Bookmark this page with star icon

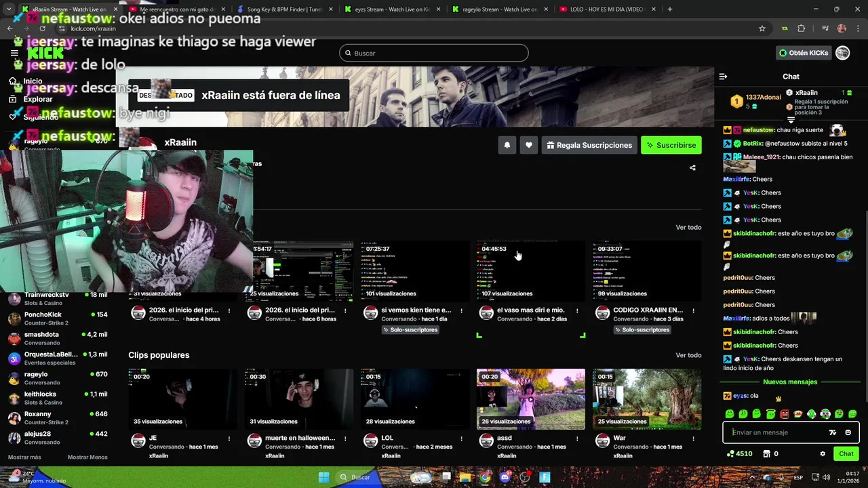762,28
